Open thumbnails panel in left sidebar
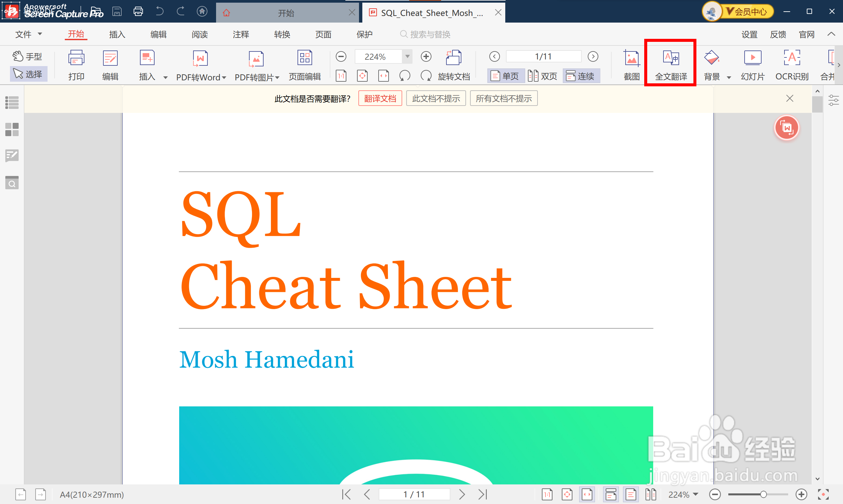Screen dimensions: 843x504 pyautogui.click(x=12, y=129)
